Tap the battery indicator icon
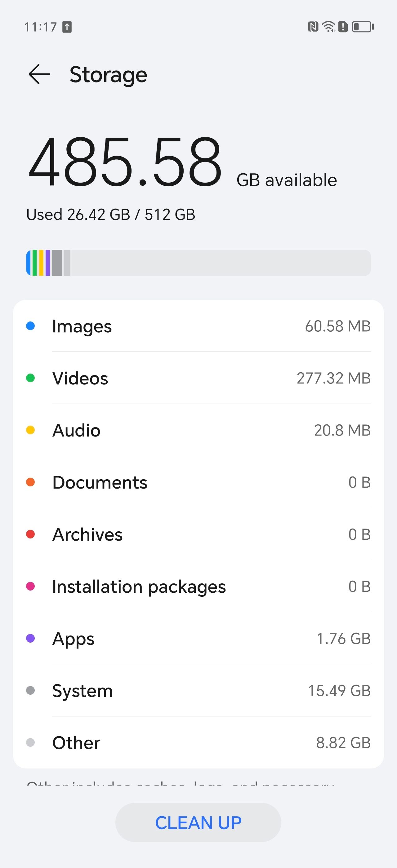 (x=363, y=27)
